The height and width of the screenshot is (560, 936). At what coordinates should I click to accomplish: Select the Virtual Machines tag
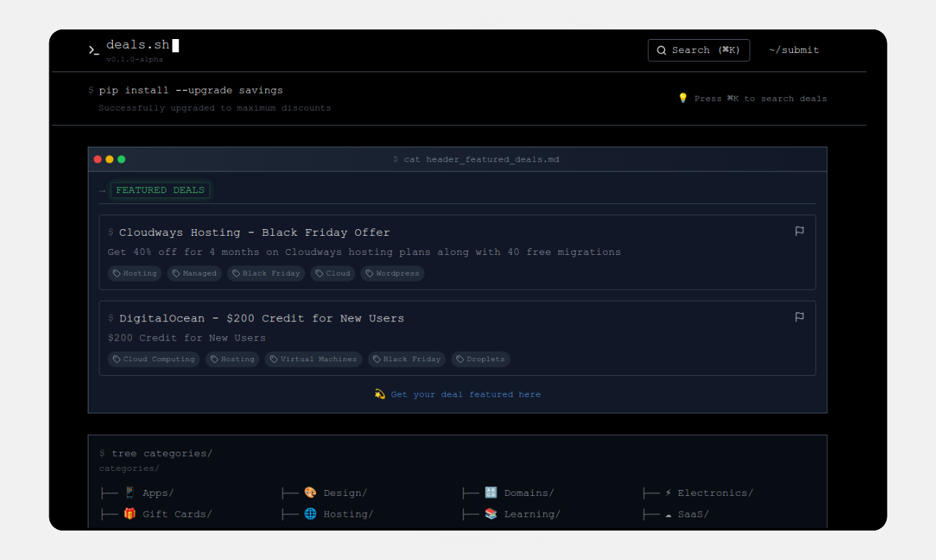[x=313, y=360]
